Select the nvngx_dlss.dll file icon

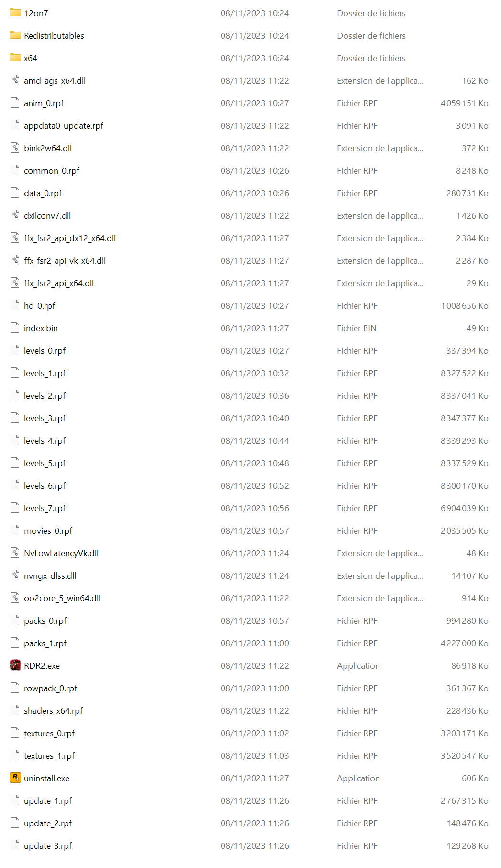pyautogui.click(x=15, y=575)
